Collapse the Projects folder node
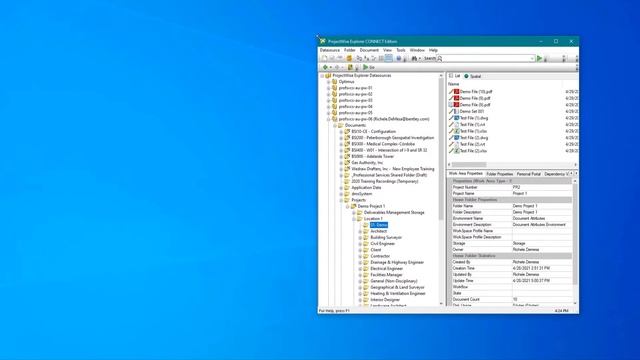The width and height of the screenshot is (640, 360). (341, 200)
